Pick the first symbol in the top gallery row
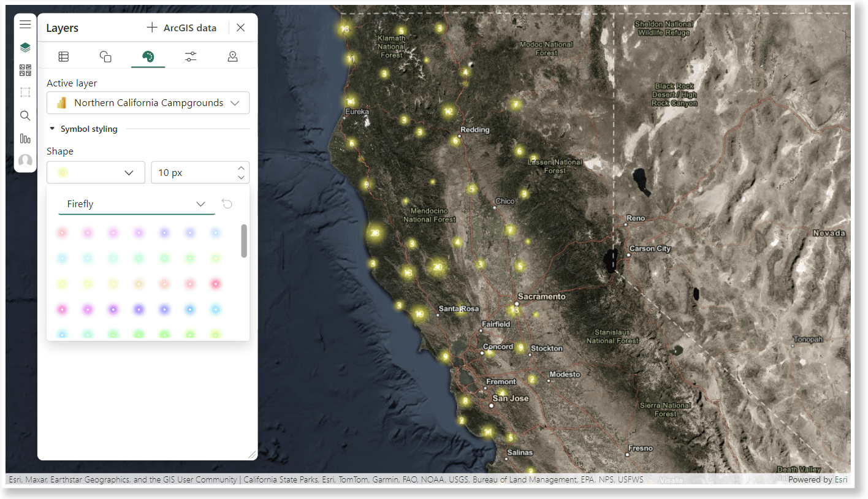This screenshot has width=868, height=499. (x=62, y=233)
